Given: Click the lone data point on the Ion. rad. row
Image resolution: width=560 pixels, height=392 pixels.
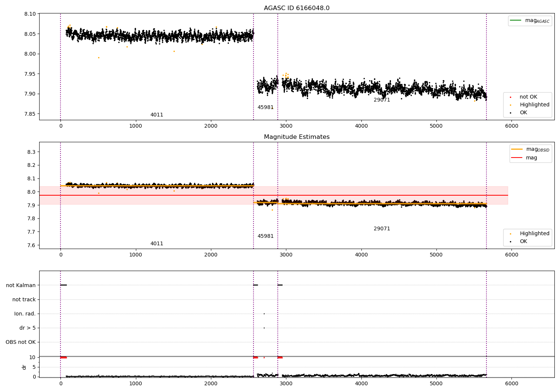Looking at the screenshot, I should coord(264,314).
